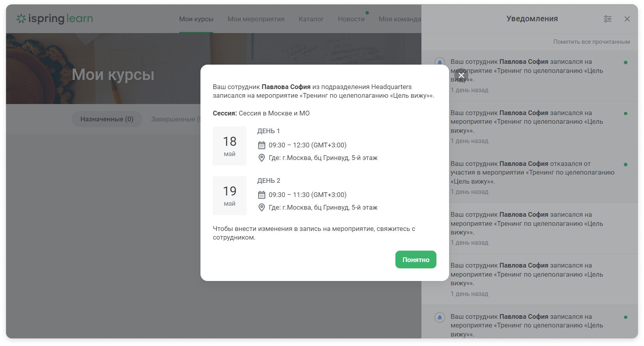Click Павлова София name in the dialog
Viewport: 644px width, 346px height.
pos(286,87)
